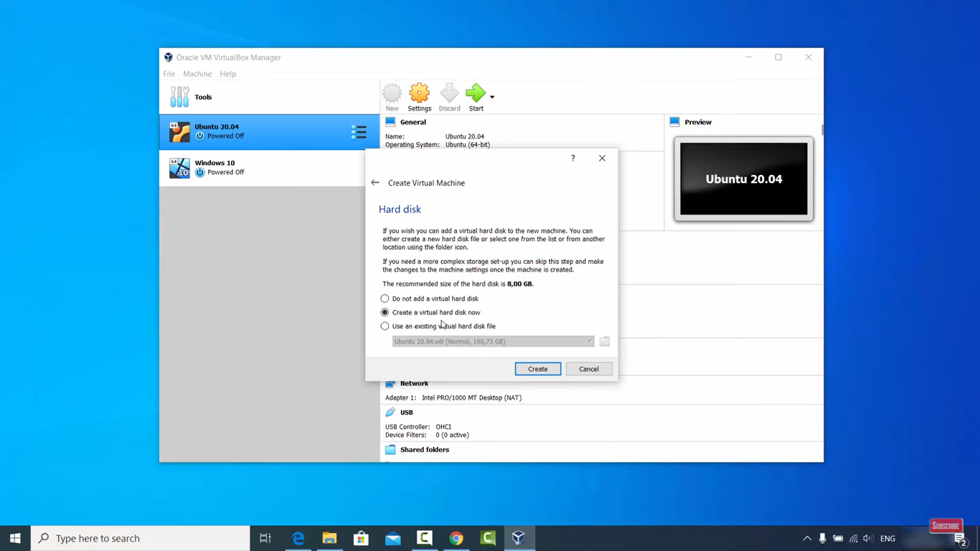Click the dialog help question mark
This screenshot has width=980, height=551.
click(x=573, y=159)
